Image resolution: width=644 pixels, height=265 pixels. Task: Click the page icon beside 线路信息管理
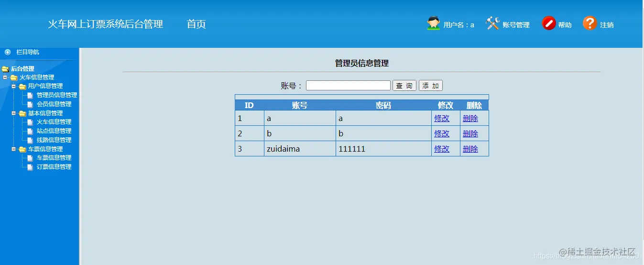(30, 140)
